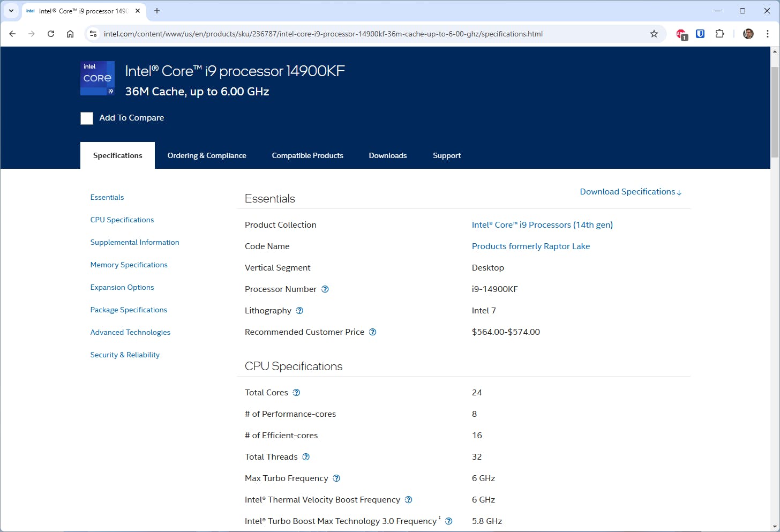Click the CPU Specifications section heading
780x532 pixels.
pos(294,366)
